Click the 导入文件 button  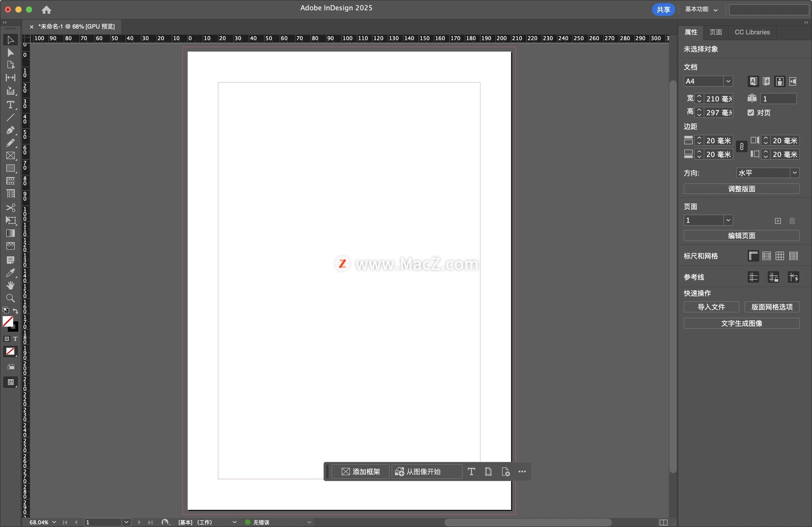(x=711, y=307)
